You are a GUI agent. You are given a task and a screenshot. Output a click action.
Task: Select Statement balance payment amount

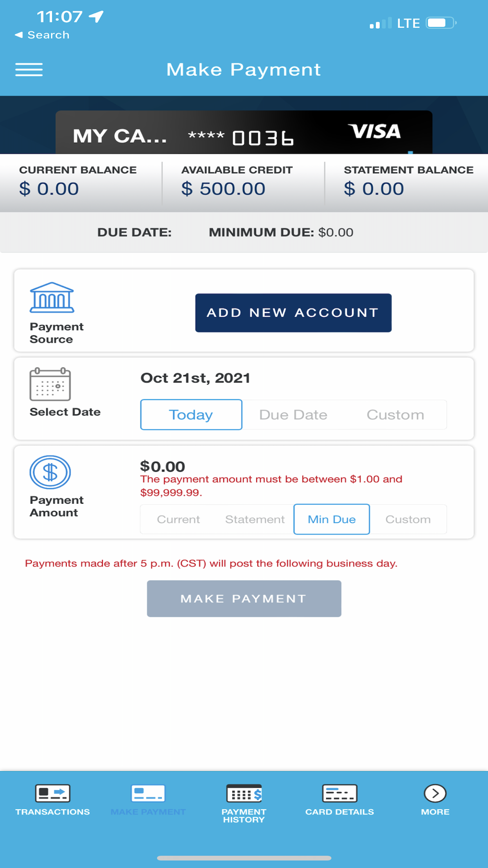(x=255, y=519)
